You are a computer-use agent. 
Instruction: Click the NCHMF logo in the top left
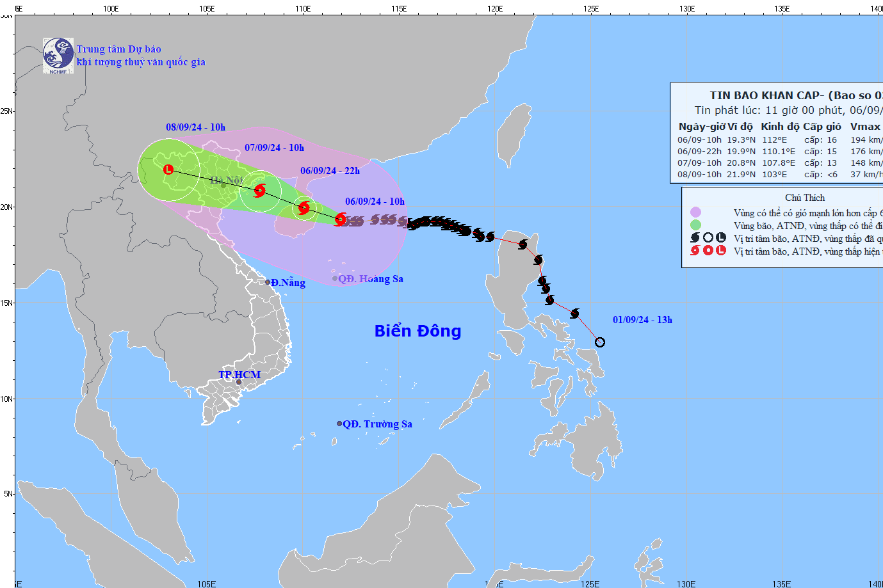[x=58, y=56]
